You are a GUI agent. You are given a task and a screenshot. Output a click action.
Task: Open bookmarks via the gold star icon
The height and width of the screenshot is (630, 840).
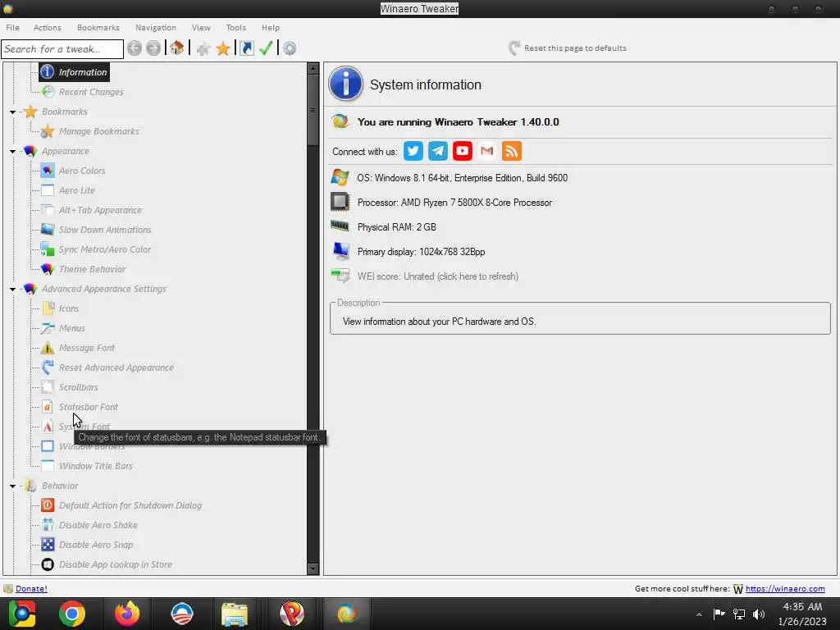coord(223,48)
